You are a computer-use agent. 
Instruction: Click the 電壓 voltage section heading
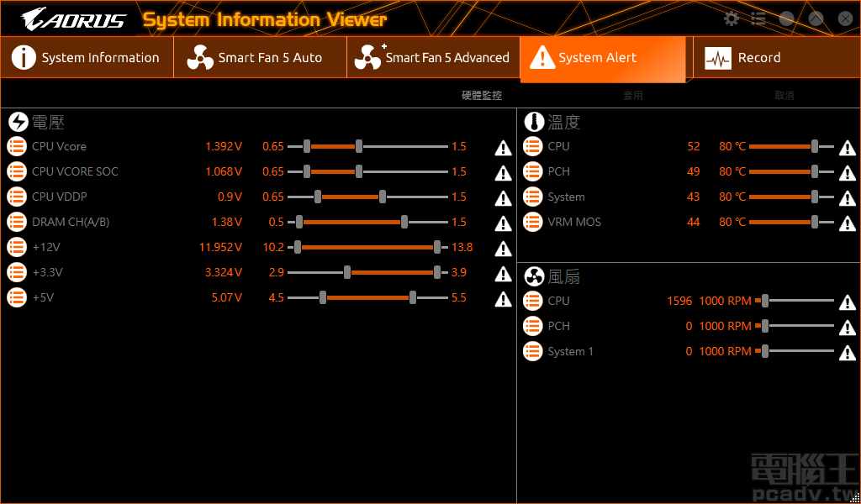tap(48, 122)
